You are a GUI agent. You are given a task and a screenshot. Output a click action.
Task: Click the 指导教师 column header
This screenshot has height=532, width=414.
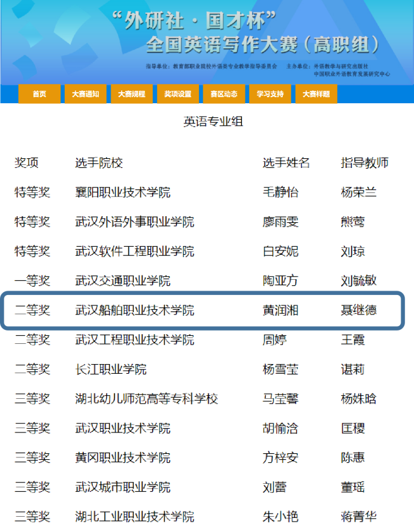(x=365, y=163)
